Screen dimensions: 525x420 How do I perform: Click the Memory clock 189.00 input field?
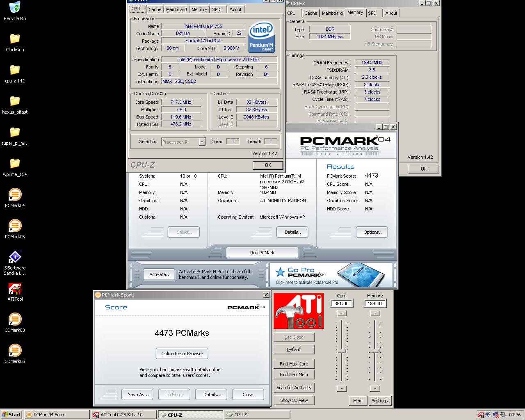[x=374, y=304]
